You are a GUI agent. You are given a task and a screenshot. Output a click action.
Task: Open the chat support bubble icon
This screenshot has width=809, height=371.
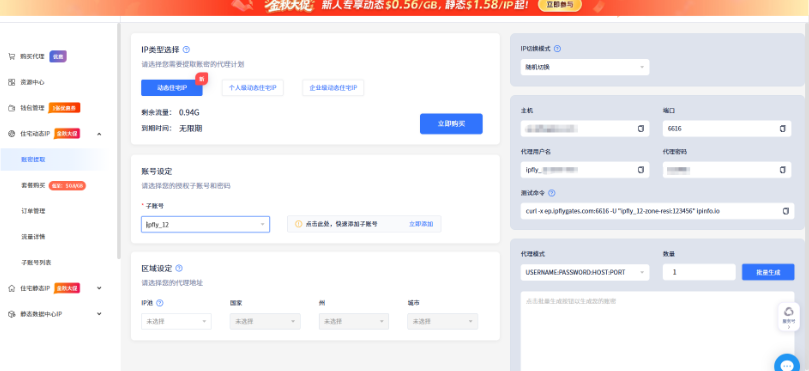pos(787,364)
